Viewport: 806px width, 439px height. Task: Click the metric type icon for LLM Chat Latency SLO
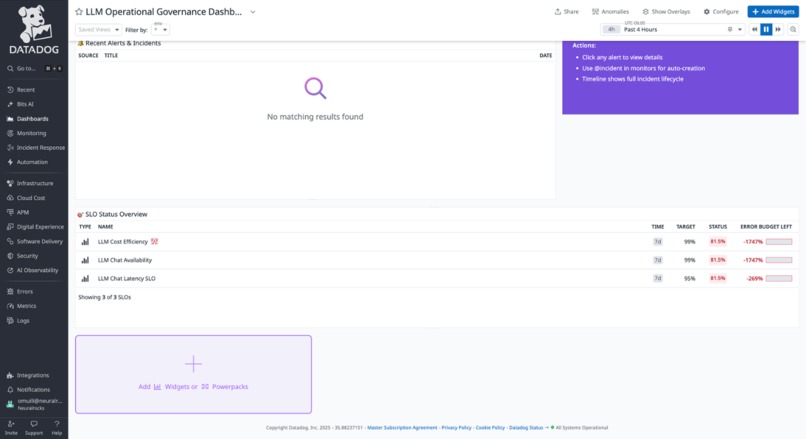pos(85,279)
